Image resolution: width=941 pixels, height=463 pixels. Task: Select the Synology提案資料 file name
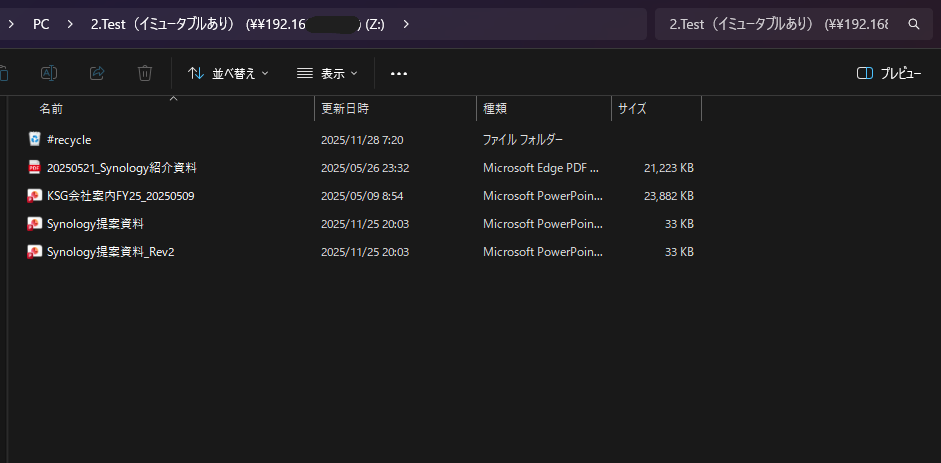click(95, 224)
